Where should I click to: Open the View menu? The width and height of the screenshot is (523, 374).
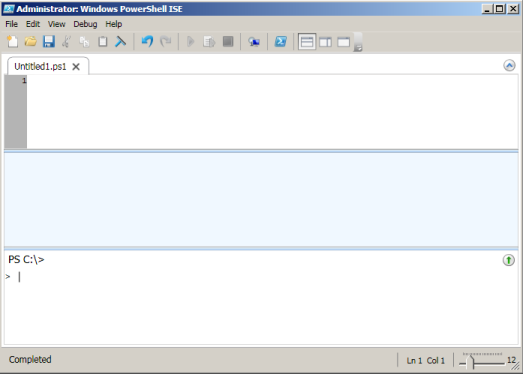pos(56,24)
